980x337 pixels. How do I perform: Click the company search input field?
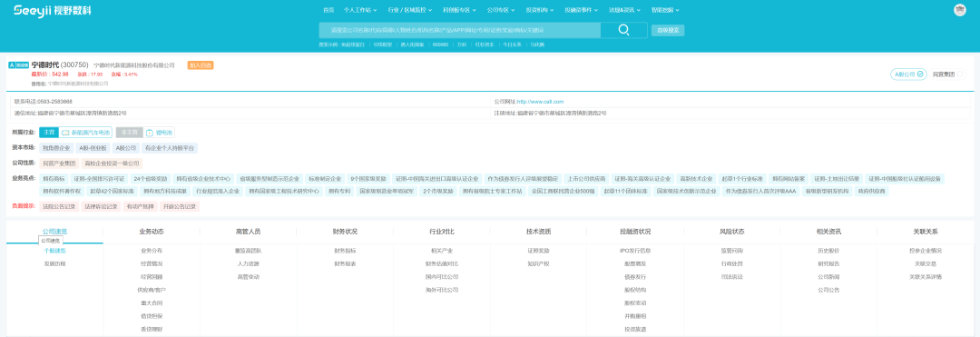(x=460, y=30)
